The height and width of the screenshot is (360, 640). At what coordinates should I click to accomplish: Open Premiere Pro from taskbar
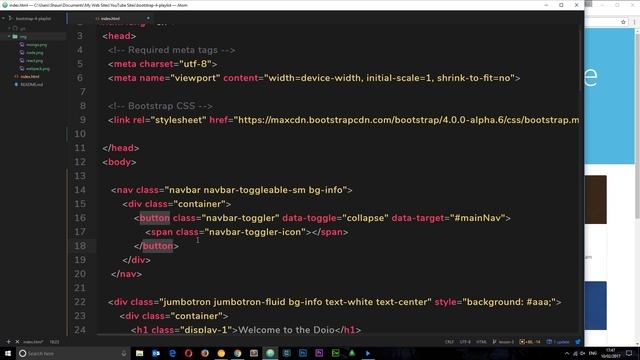pos(319,353)
